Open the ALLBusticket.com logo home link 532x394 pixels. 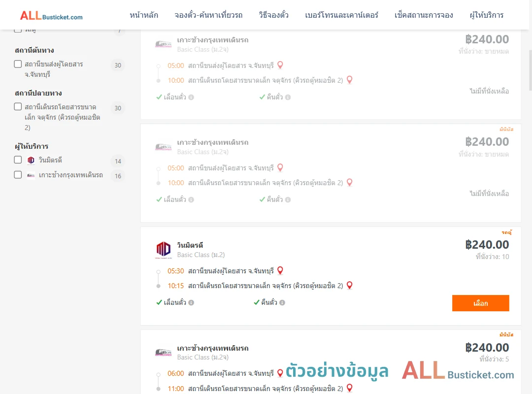(x=51, y=16)
